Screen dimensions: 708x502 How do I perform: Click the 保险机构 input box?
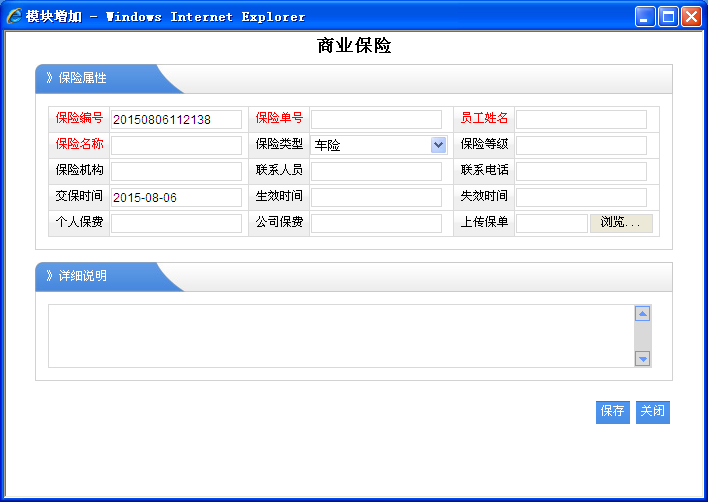[x=176, y=172]
